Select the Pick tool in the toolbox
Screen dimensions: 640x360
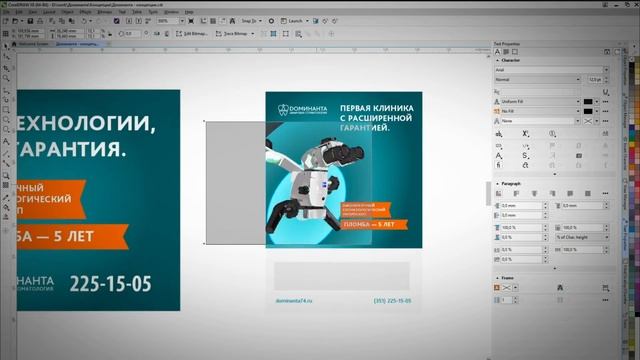pos(6,47)
